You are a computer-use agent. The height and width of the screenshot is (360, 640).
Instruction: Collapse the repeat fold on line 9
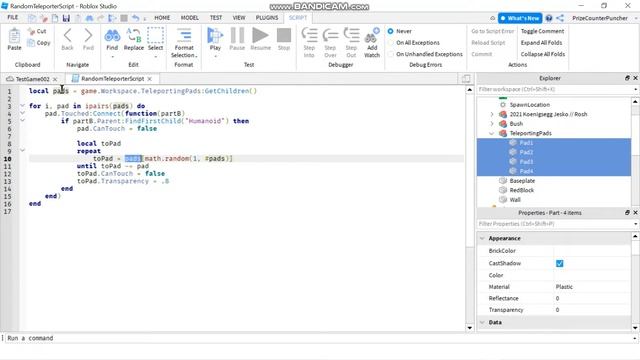tap(22, 151)
